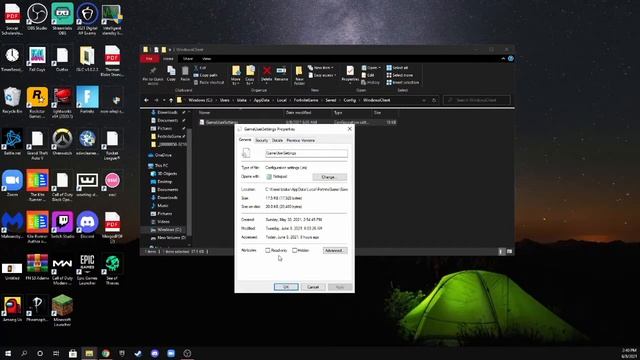
Task: Click the Back navigation arrow
Action: click(x=147, y=100)
